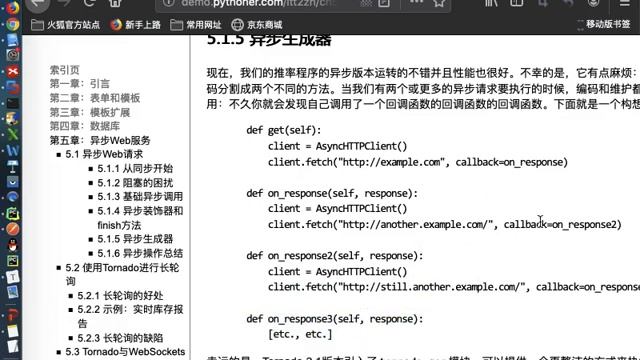Open the Notes app in the dock
The width and height of the screenshot is (640, 360).
[13, 331]
